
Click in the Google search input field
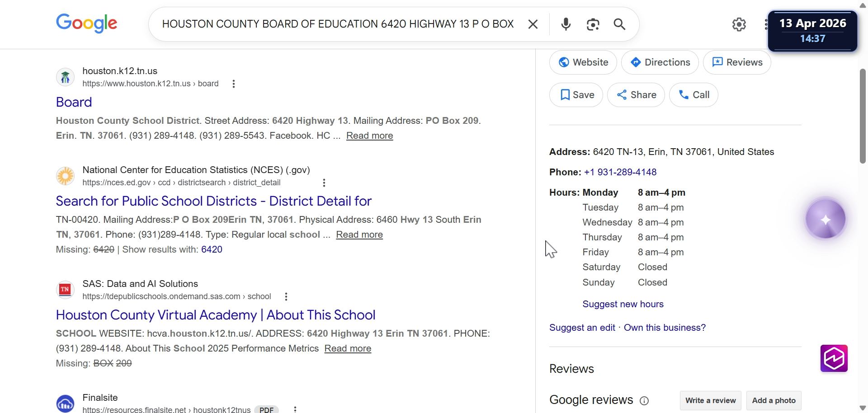click(338, 24)
